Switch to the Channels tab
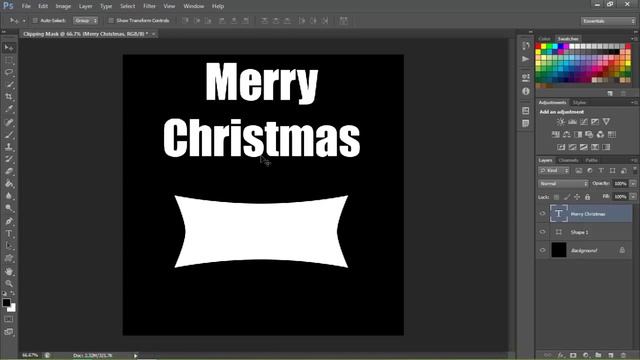640x360 pixels. click(x=569, y=160)
